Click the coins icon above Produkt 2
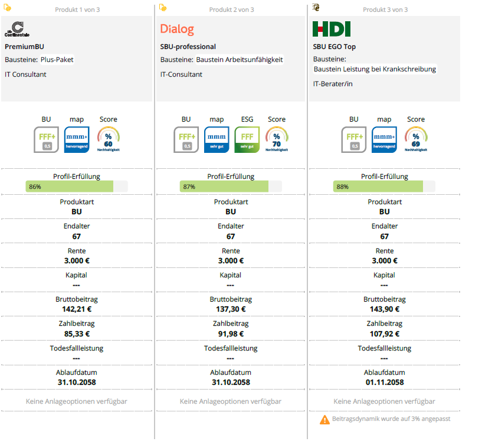 pos(163,8)
